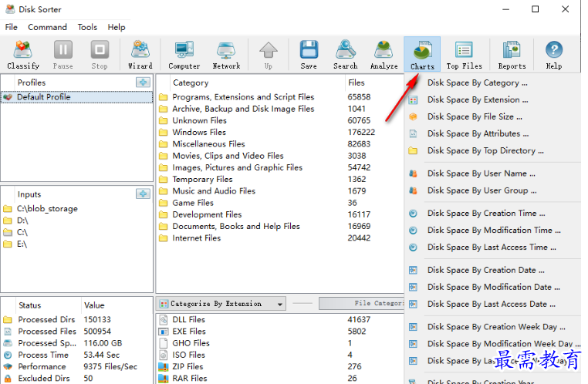Click the File Categories button
The height and width of the screenshot is (384, 588).
tap(361, 304)
